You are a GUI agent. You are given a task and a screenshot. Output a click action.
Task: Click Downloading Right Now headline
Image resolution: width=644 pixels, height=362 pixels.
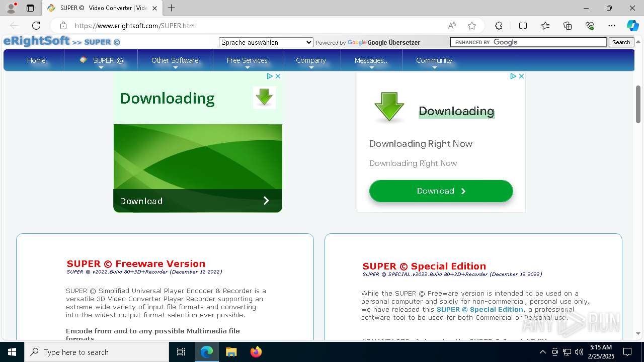[421, 144]
